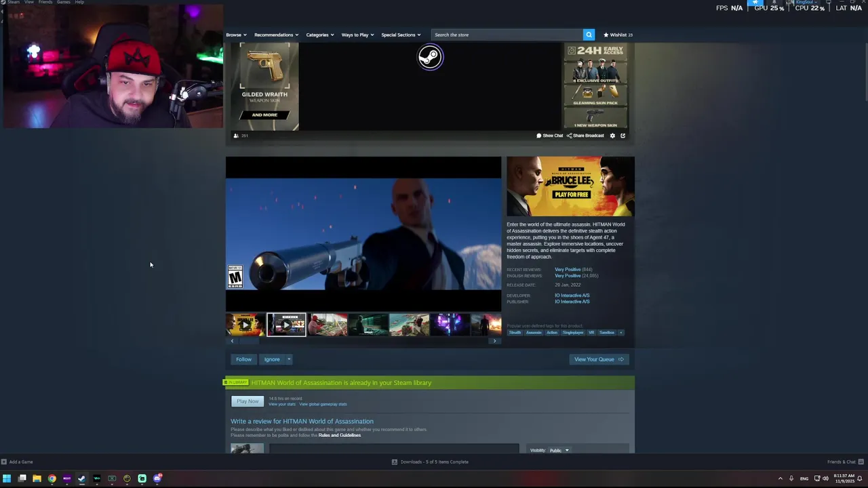868x488 pixels.
Task: Expand the Categories menu
Action: (319, 35)
